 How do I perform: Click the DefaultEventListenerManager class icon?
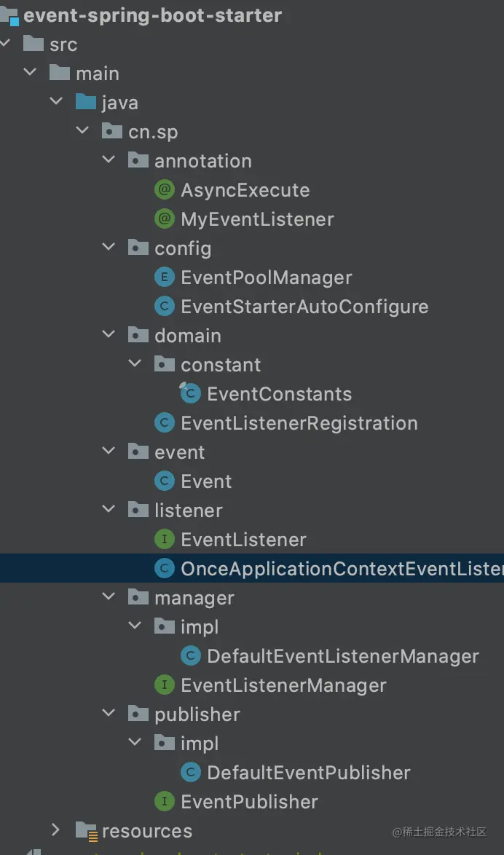click(190, 656)
